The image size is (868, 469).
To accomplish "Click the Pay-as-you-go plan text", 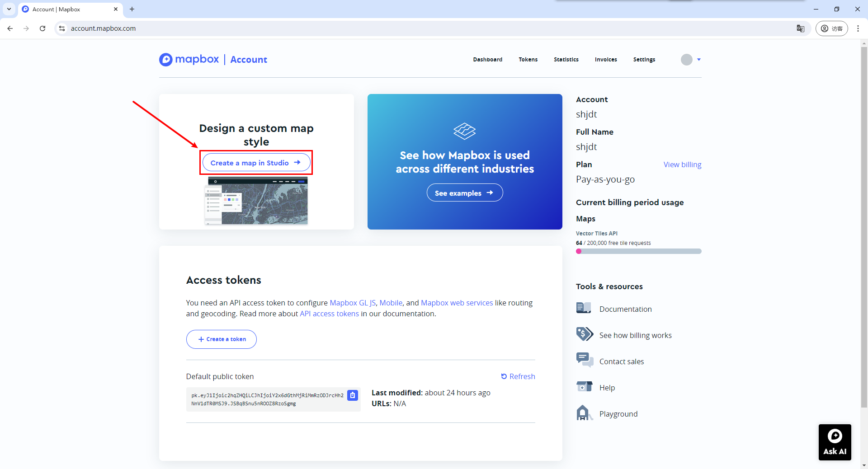I will (x=605, y=179).
